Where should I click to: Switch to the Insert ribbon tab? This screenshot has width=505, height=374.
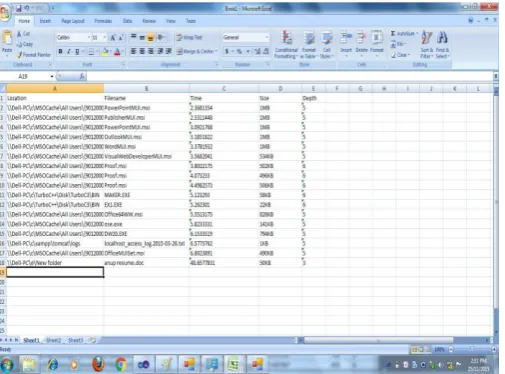[45, 21]
